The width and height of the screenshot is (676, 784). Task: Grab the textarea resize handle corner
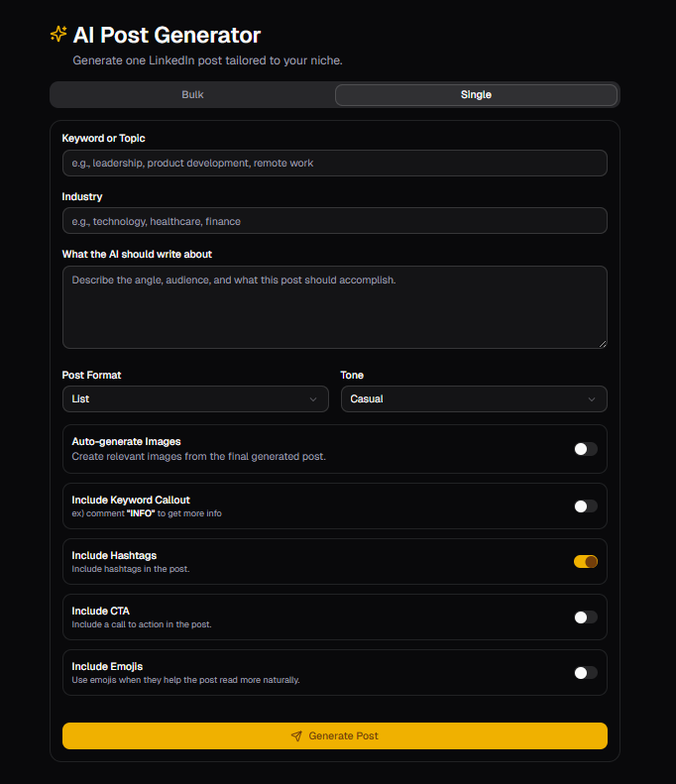[602, 343]
